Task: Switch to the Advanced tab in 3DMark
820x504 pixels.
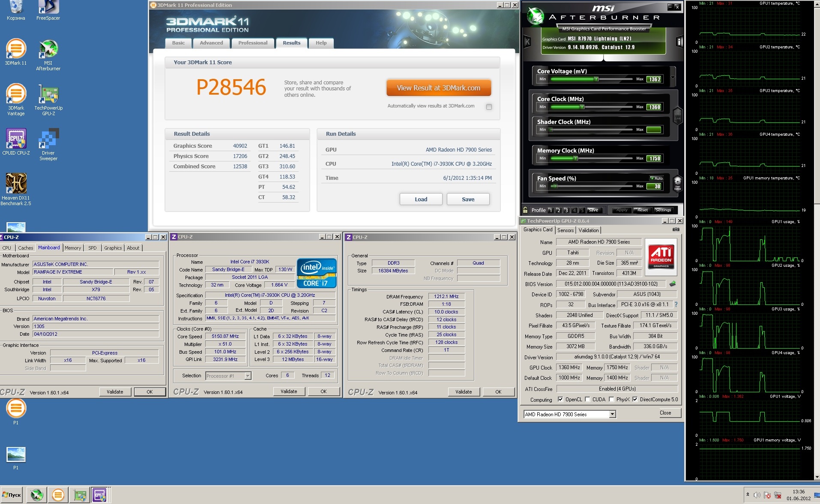Action: pos(211,43)
